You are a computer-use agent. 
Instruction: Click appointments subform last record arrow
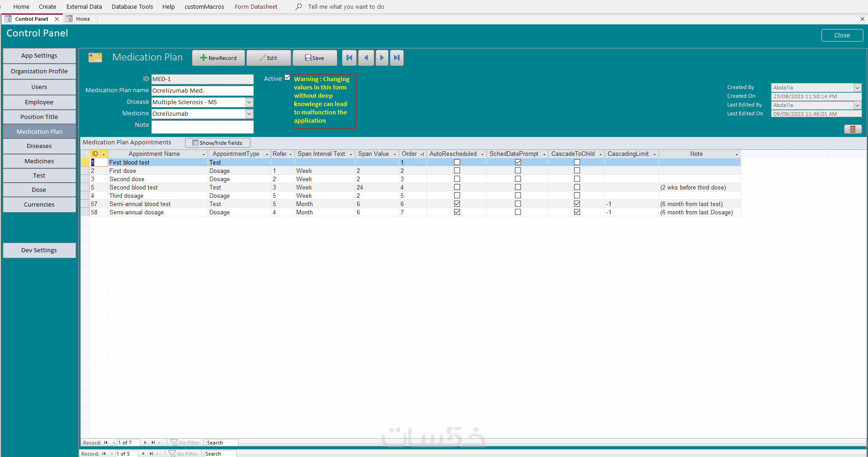[153, 443]
